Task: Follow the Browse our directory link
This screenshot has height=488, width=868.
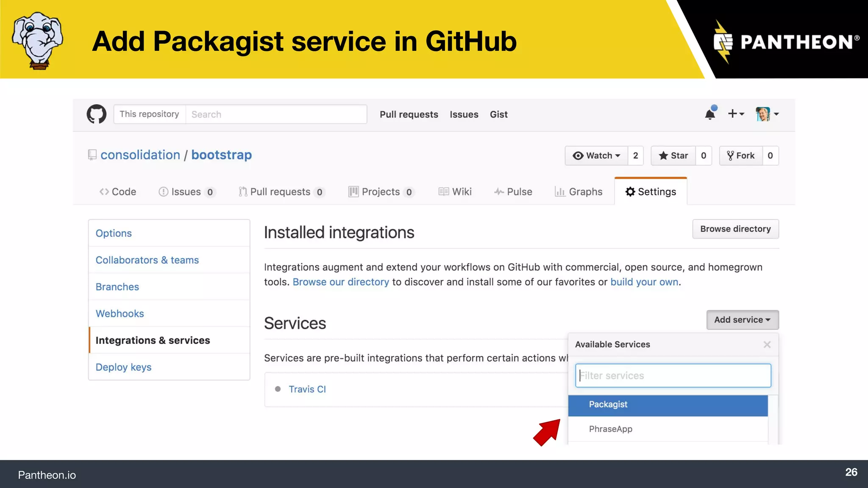Action: coord(341,282)
